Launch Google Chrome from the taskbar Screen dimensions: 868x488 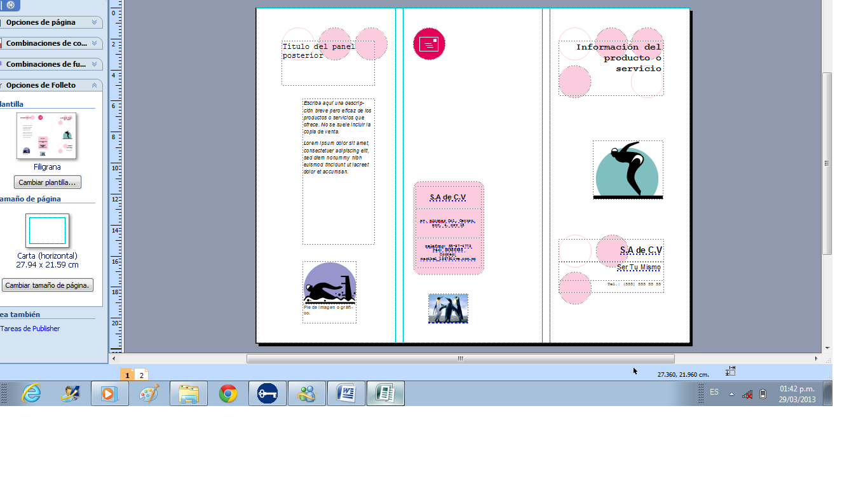(x=227, y=393)
